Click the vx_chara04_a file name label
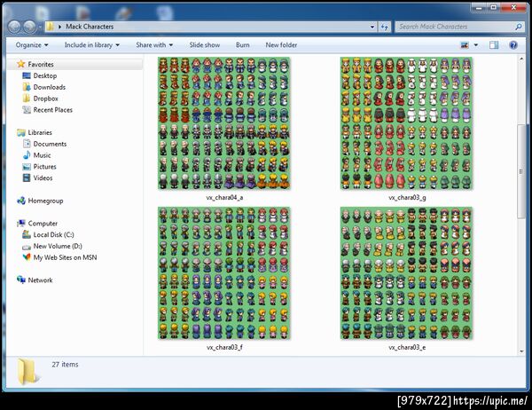The height and width of the screenshot is (410, 532). click(x=224, y=197)
